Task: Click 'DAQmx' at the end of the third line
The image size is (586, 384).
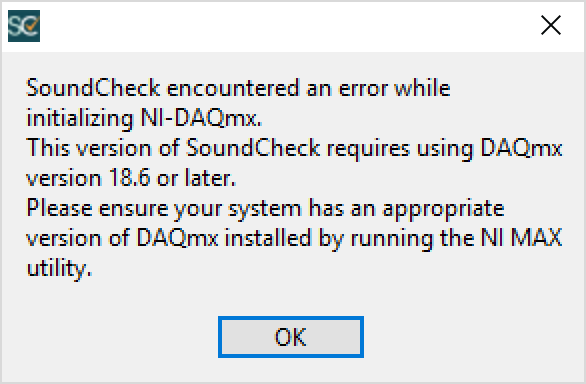Action: tap(521, 148)
